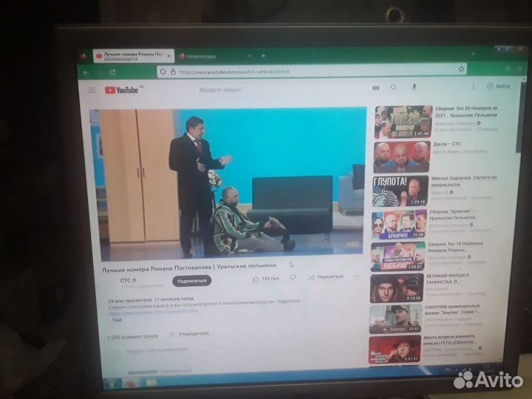Click the shield tracking protection icon

[x=163, y=72]
